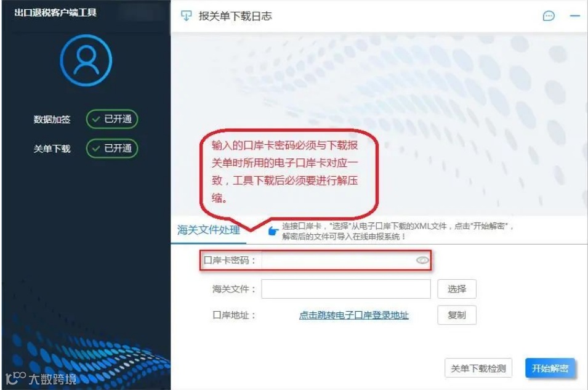Minimize the client tool window
588x390 pixels.
pyautogui.click(x=574, y=16)
